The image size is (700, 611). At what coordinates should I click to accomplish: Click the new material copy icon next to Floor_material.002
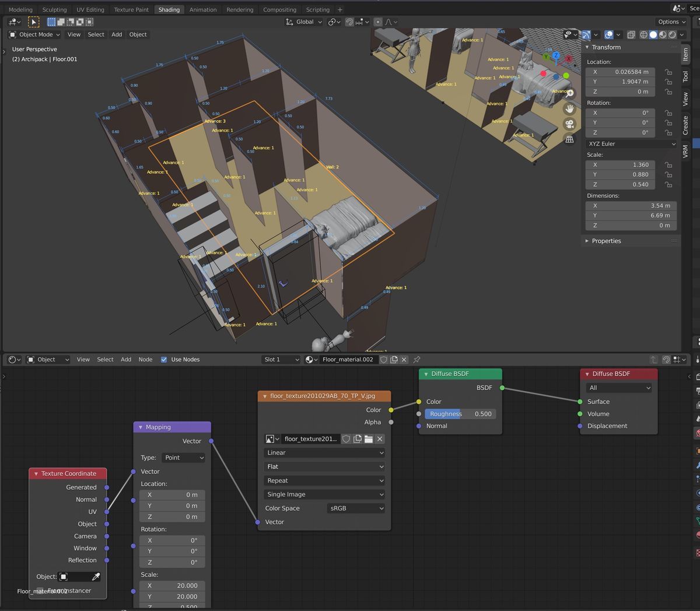click(x=393, y=360)
